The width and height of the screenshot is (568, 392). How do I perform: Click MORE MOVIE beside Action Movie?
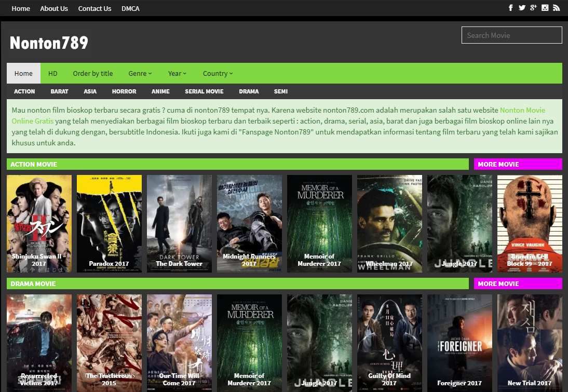[x=518, y=164]
